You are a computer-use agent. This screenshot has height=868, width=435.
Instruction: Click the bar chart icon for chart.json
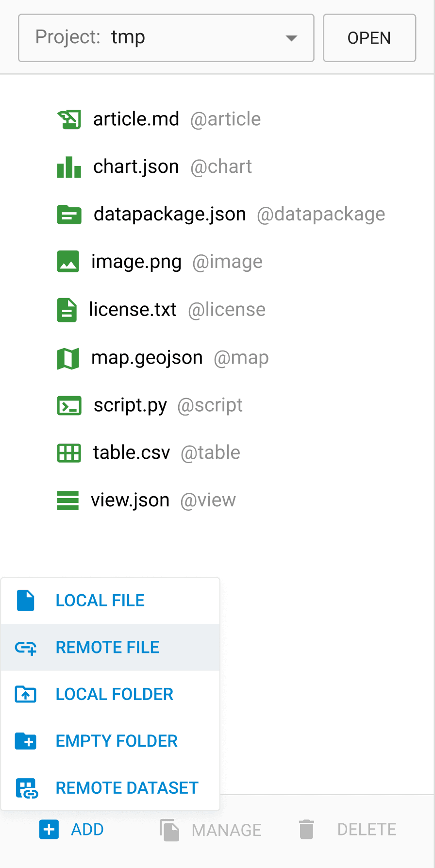(x=69, y=167)
